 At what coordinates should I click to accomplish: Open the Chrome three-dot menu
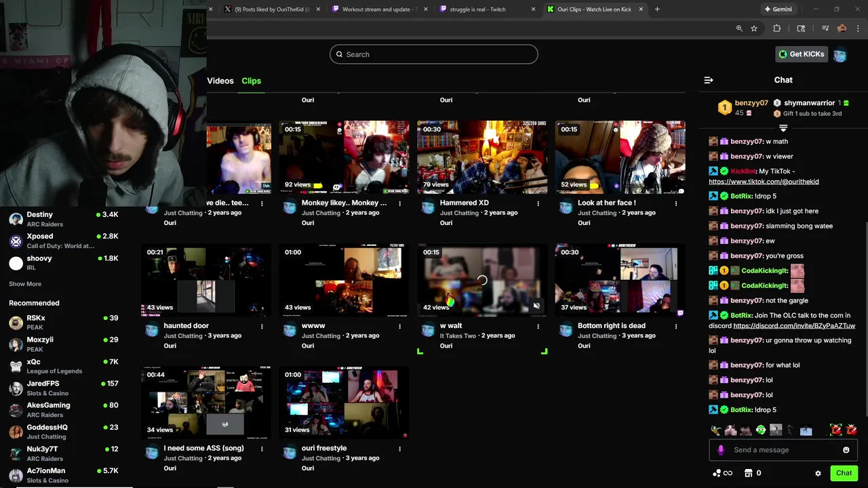(x=859, y=28)
